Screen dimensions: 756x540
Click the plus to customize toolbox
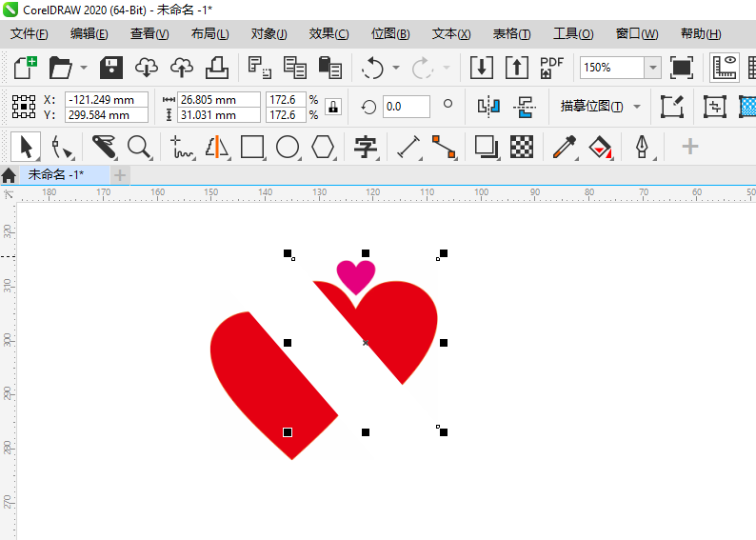pyautogui.click(x=690, y=146)
